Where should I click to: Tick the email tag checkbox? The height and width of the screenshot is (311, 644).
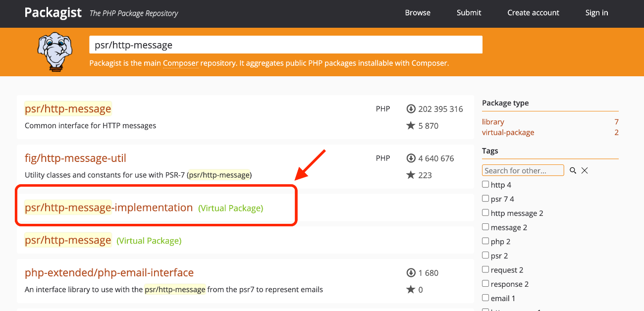(x=485, y=298)
